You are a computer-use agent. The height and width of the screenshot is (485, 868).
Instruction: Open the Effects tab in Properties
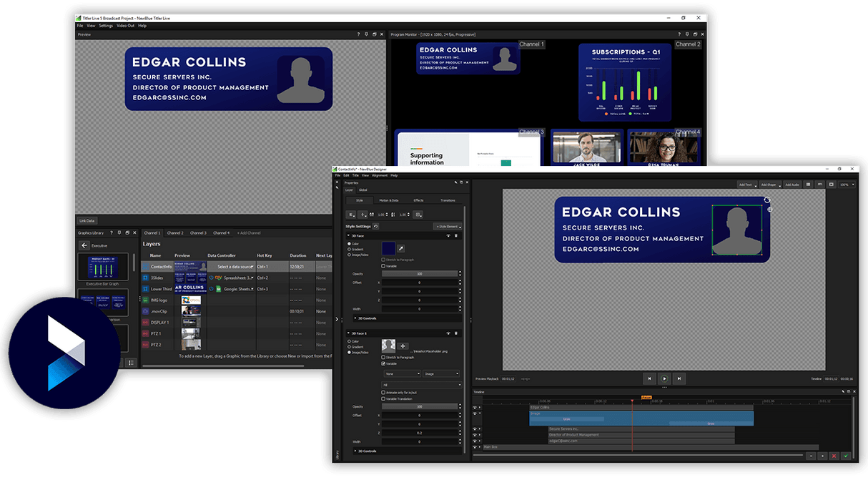(418, 200)
